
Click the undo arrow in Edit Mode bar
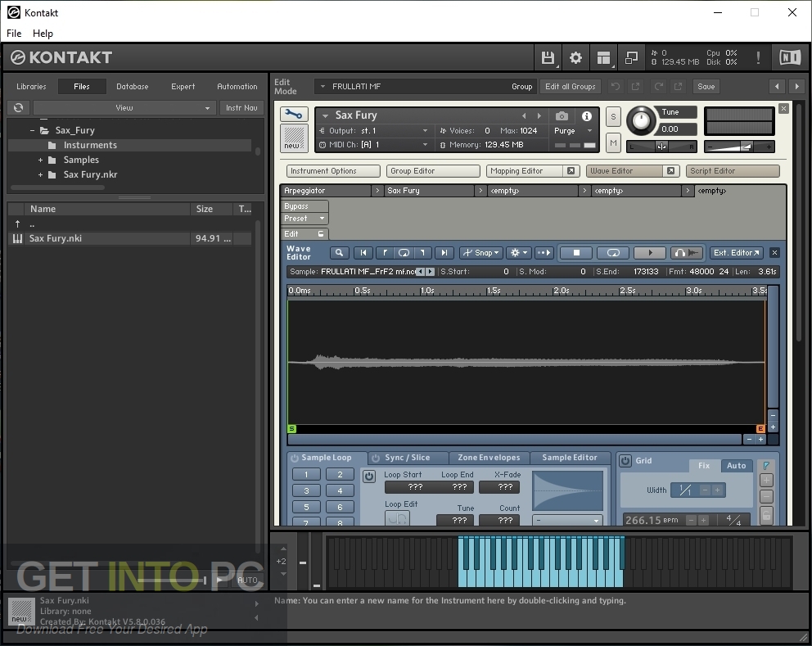point(616,87)
